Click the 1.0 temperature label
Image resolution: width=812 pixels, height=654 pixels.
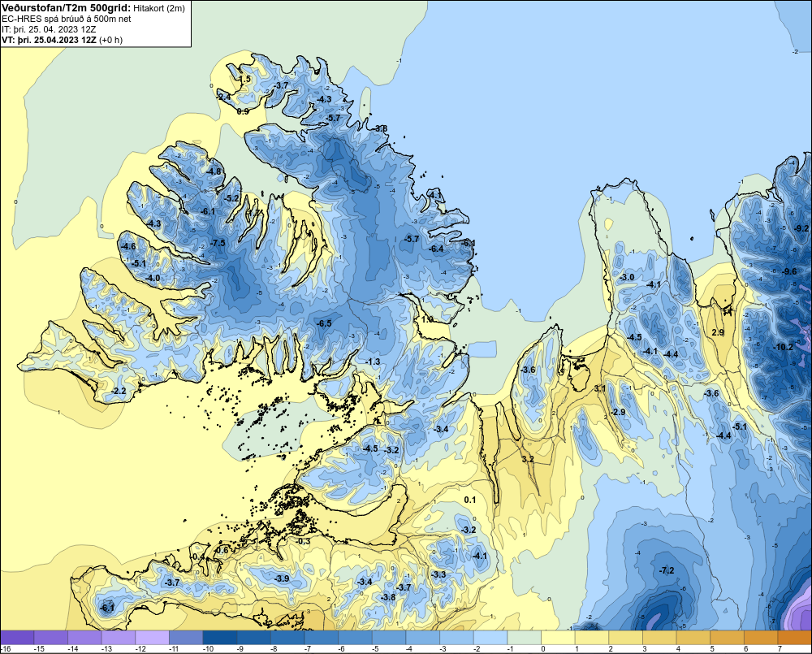coord(427,320)
